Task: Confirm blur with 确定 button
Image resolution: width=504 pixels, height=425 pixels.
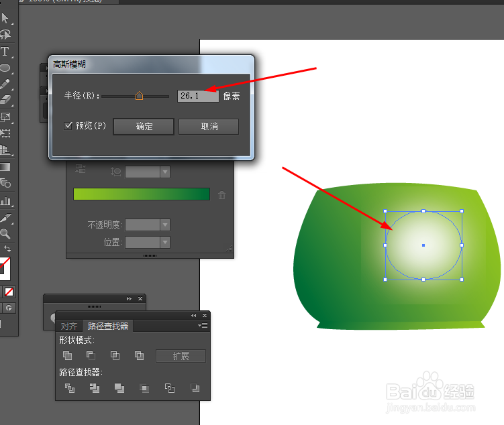Action: [x=144, y=127]
